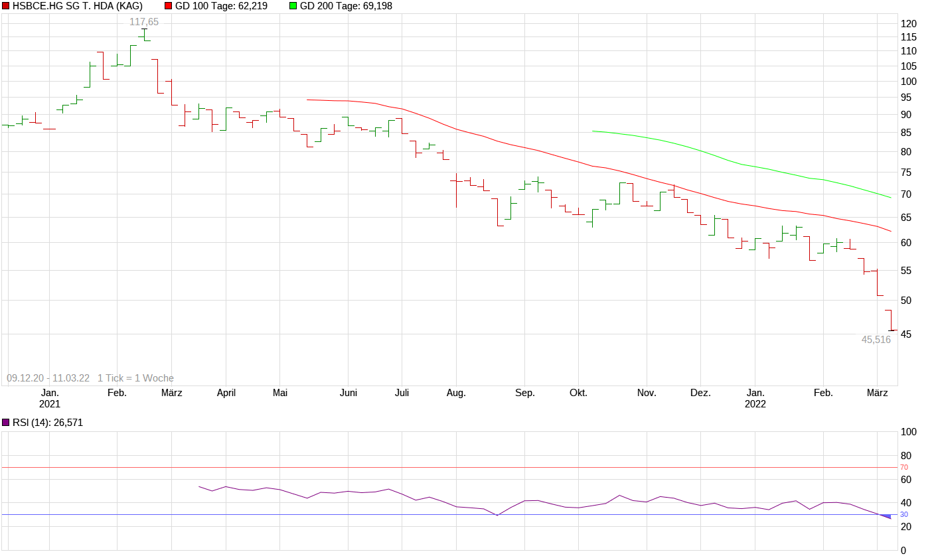Screen dimensions: 936x560
Task: Click the price axis value 100
Action: [x=909, y=82]
